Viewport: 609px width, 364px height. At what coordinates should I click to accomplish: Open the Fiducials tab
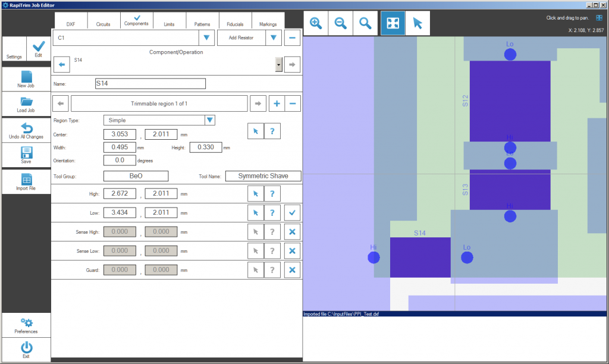(235, 24)
